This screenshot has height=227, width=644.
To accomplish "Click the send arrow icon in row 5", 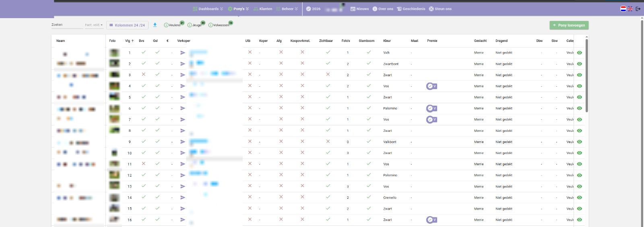I will [x=183, y=97].
